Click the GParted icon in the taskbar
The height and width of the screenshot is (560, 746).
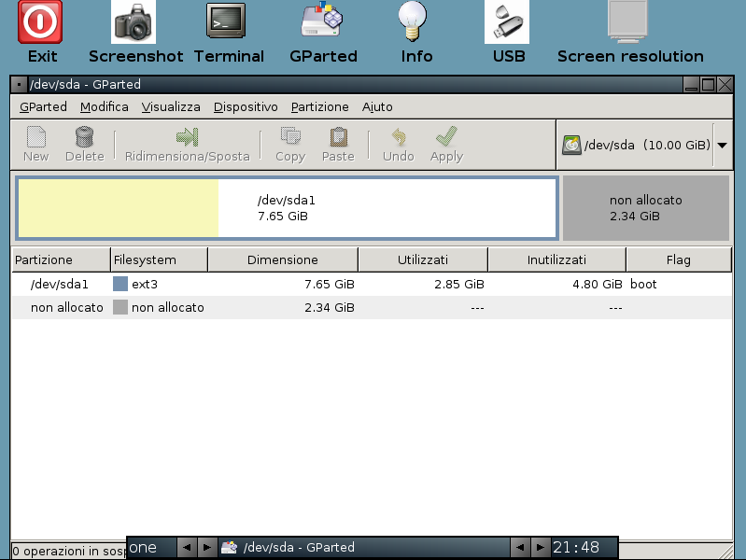(229, 547)
